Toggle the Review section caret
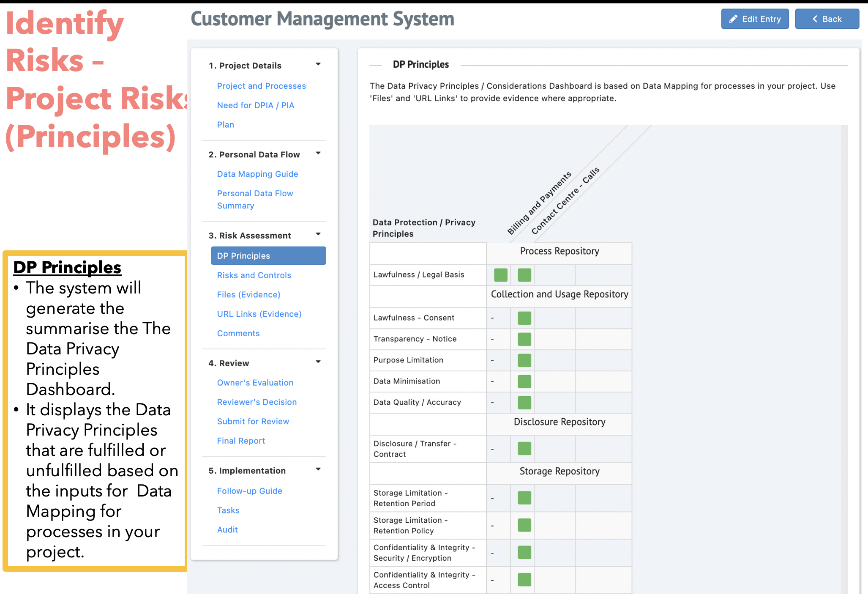The width and height of the screenshot is (868, 598). tap(318, 362)
